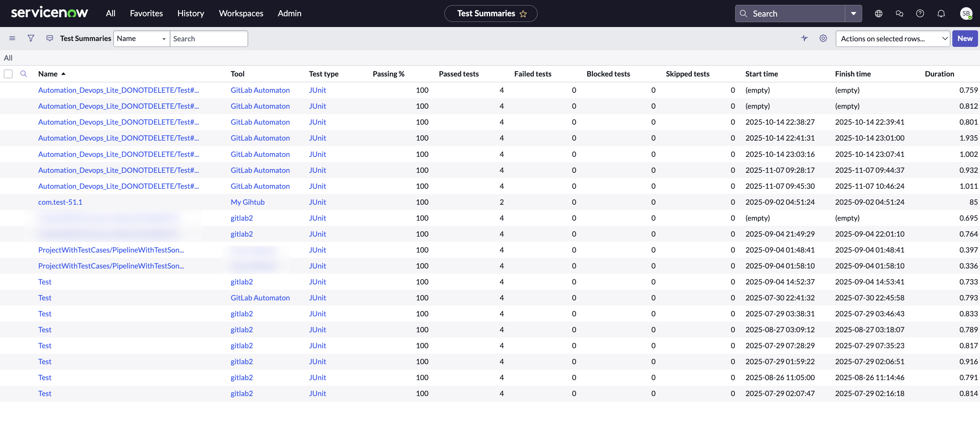Open the My Gihtub tool link
Screen dimensions: 980x427
point(247,202)
